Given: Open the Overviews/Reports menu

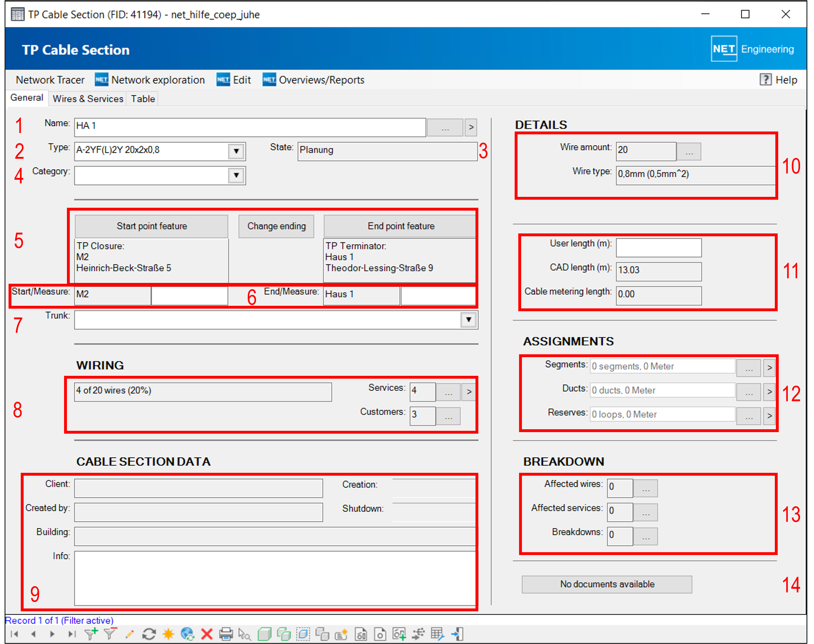Looking at the screenshot, I should pyautogui.click(x=314, y=80).
